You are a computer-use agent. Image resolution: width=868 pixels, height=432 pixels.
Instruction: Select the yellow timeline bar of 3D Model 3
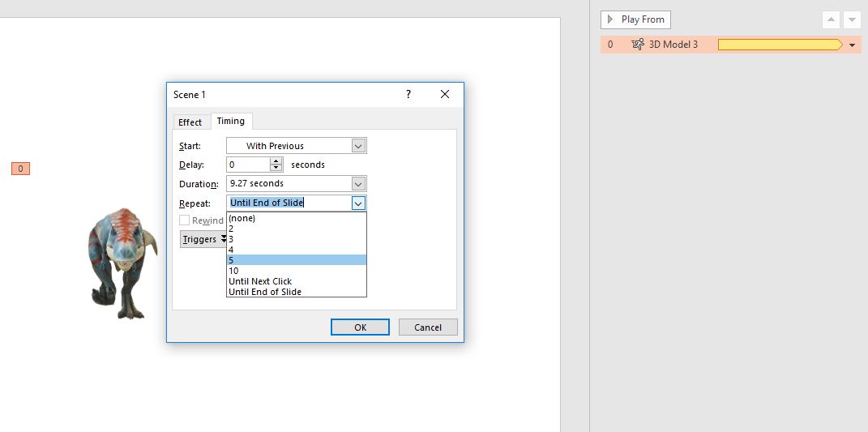780,45
